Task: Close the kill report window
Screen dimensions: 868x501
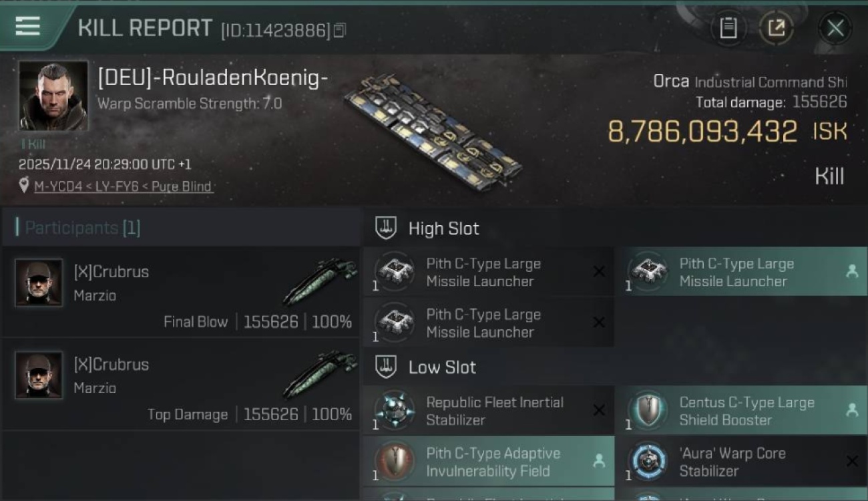Action: (x=835, y=28)
